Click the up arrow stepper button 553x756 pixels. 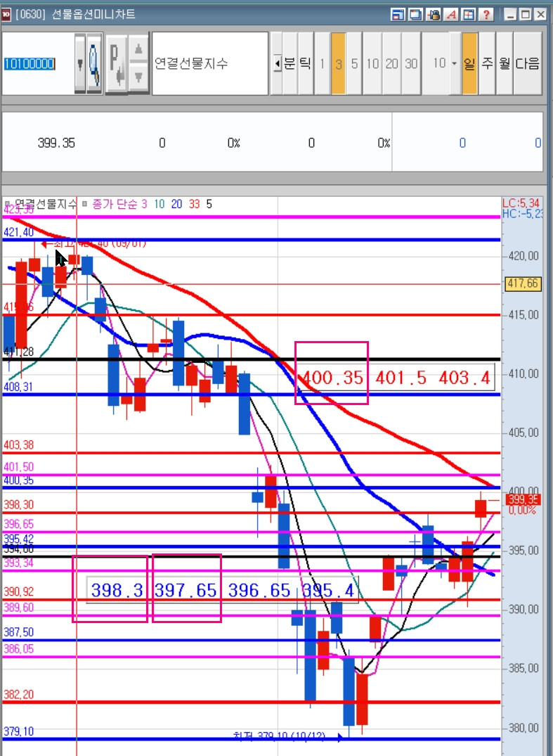(138, 49)
